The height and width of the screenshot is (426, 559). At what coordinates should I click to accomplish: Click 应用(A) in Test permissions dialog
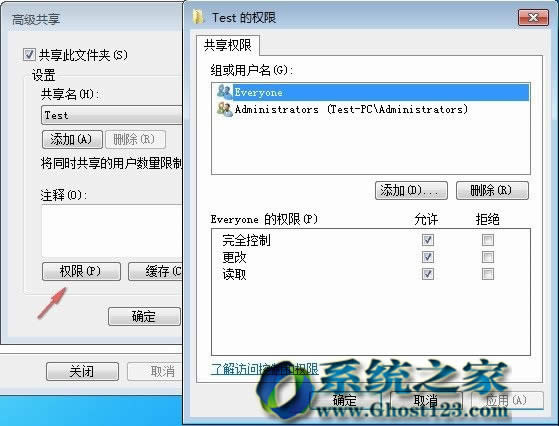point(507,400)
